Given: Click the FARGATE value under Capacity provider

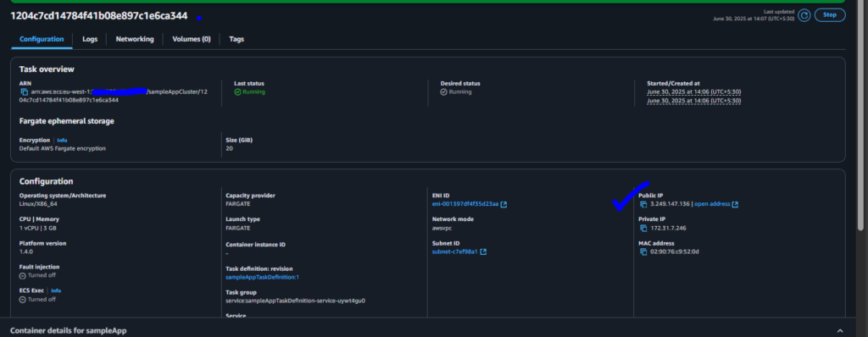Looking at the screenshot, I should [x=238, y=204].
